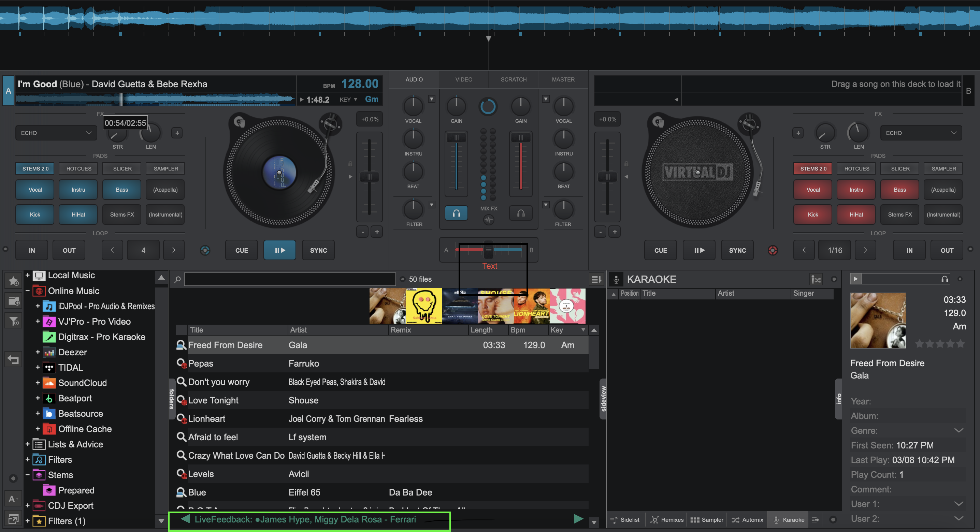Click the LiveFeedback next arrow
980x532 pixels.
pos(578,519)
